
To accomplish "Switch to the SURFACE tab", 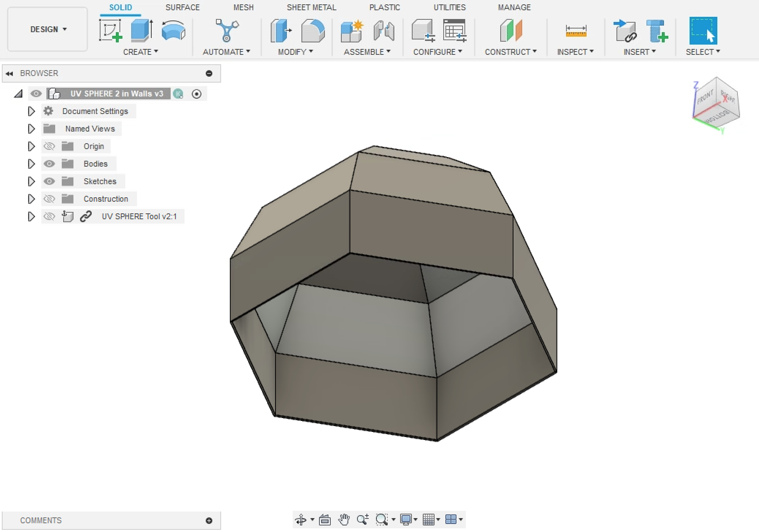I will click(x=182, y=7).
